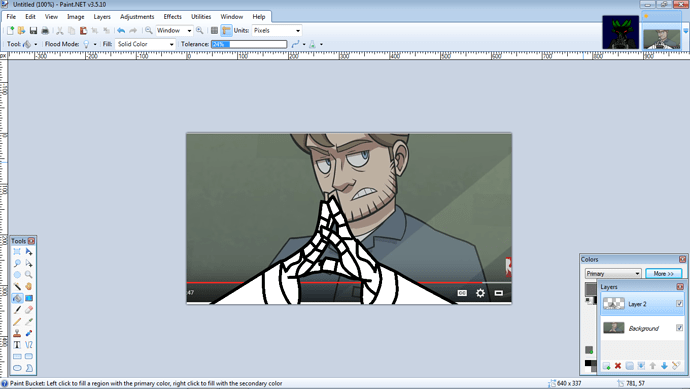The image size is (690, 389).
Task: Click the Print toolbar icon
Action: (45, 30)
